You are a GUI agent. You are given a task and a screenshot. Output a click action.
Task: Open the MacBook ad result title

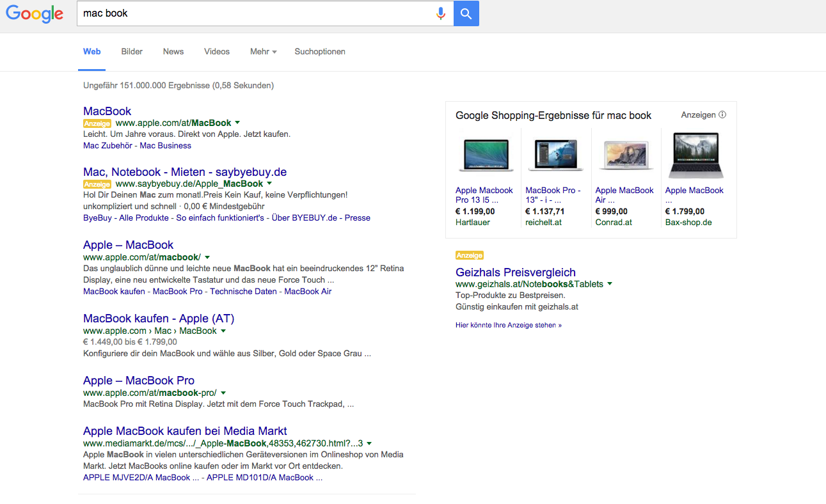107,111
